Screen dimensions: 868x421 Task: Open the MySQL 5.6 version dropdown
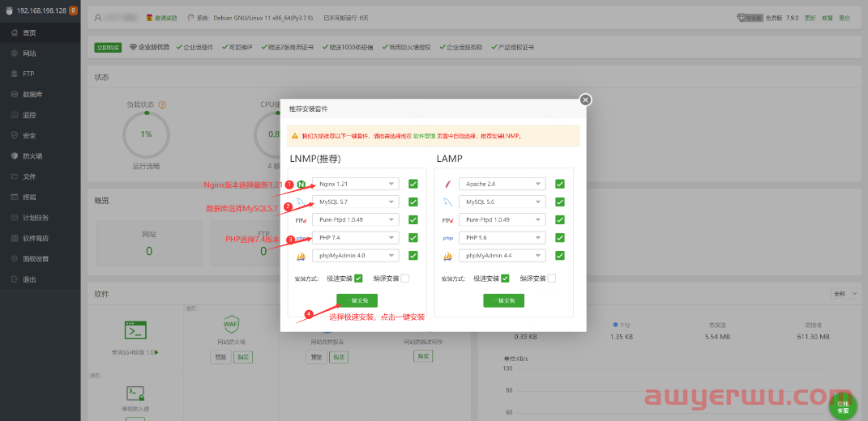(x=502, y=202)
